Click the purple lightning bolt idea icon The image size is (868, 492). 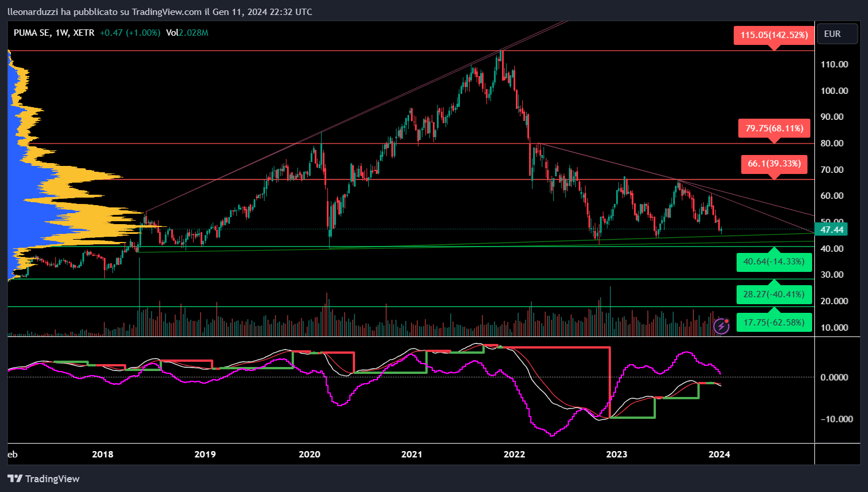tap(721, 326)
